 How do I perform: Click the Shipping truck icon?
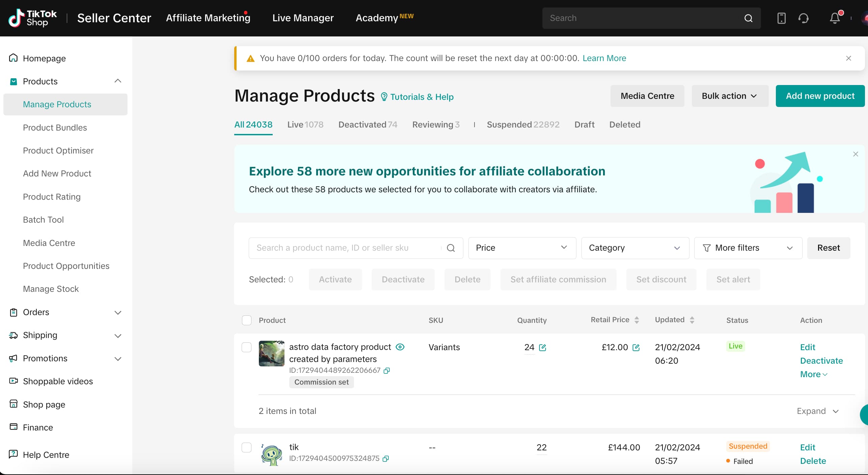point(13,335)
